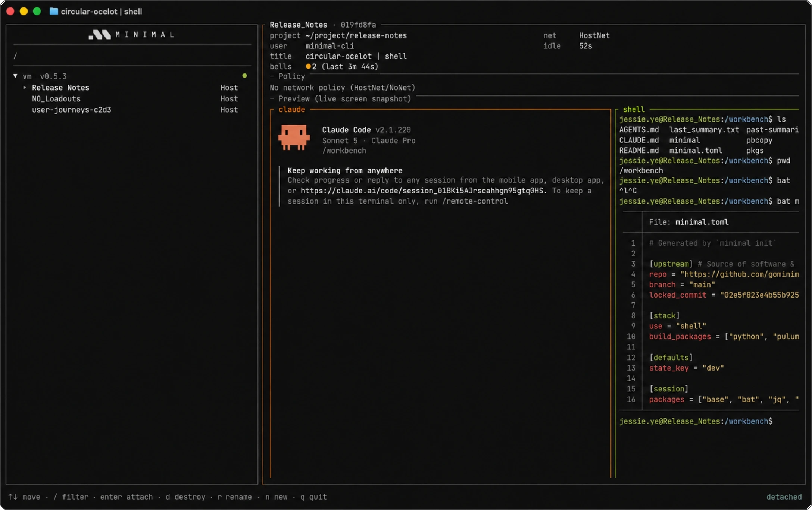Click CLAUDE.md in ls output
This screenshot has height=510, width=812.
pyautogui.click(x=639, y=141)
